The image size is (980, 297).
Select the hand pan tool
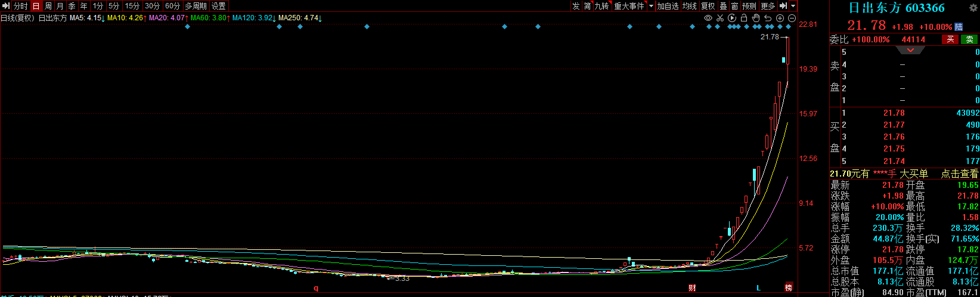[756, 18]
